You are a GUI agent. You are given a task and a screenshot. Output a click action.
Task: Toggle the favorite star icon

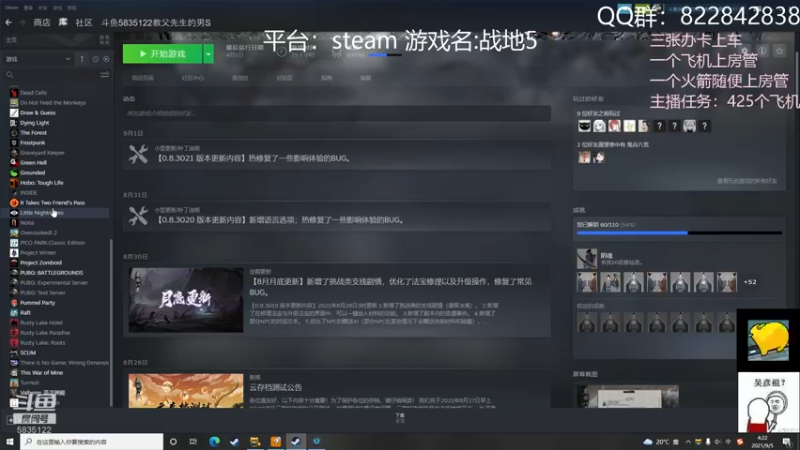(x=780, y=51)
